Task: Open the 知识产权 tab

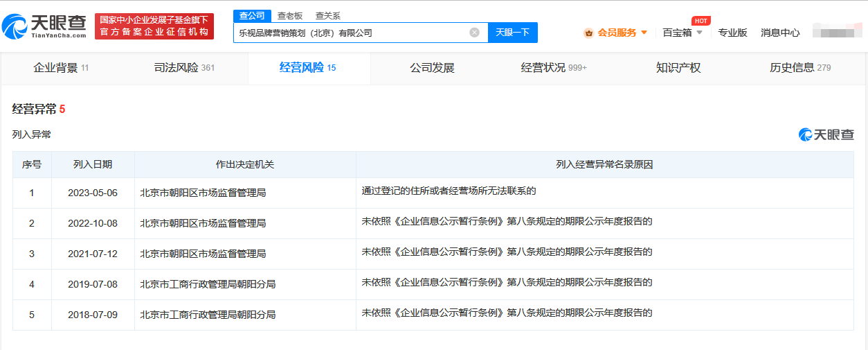Action: 678,68
